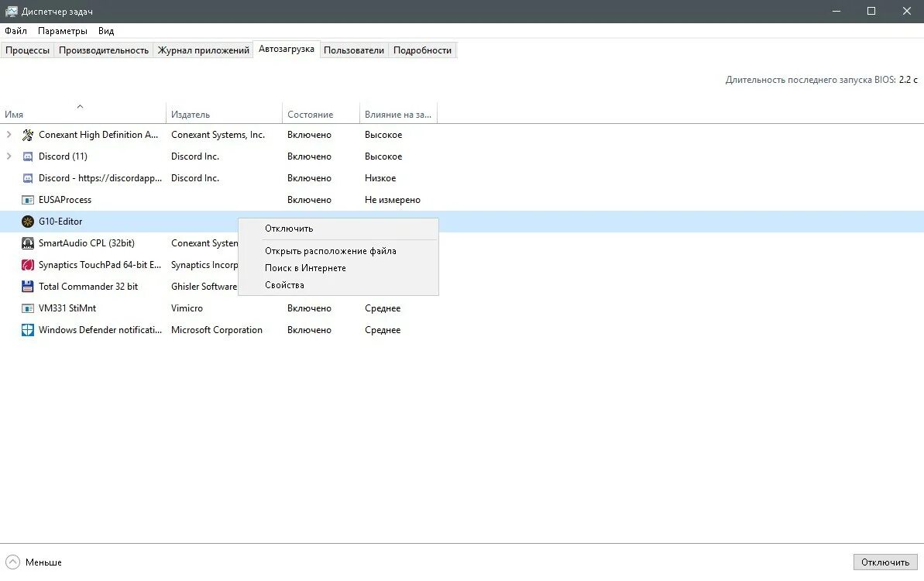Viewport: 924px width, 581px height.
Task: Sort by Влияние на за... column
Action: pyautogui.click(x=398, y=115)
